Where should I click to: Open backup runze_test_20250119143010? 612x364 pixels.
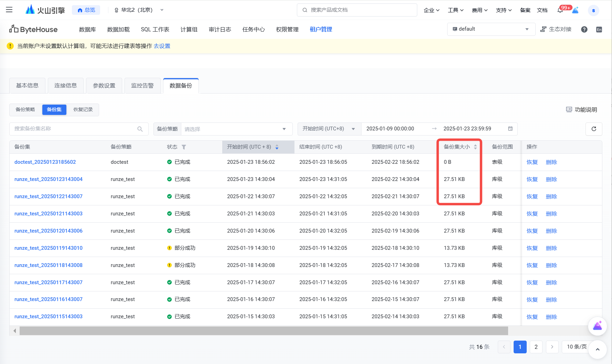coord(49,248)
